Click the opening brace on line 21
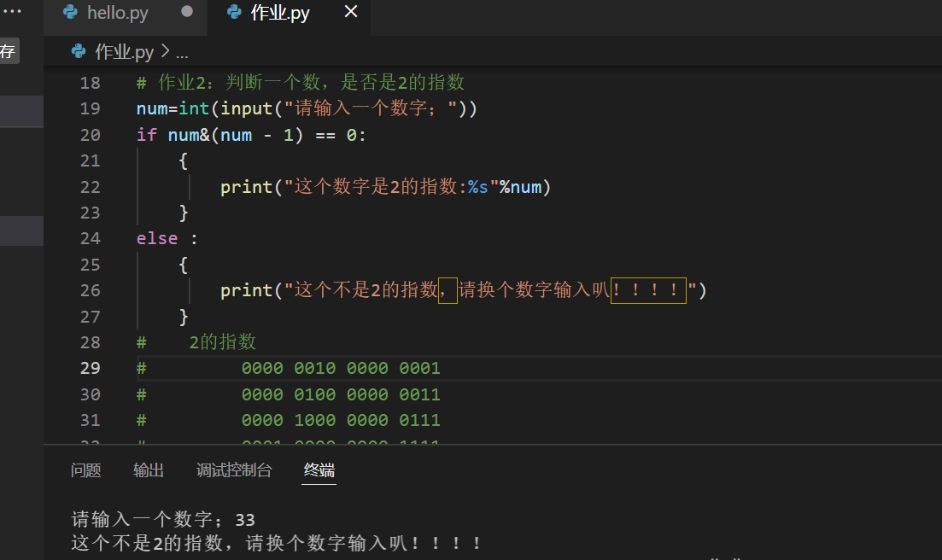The image size is (942, 560). click(184, 160)
